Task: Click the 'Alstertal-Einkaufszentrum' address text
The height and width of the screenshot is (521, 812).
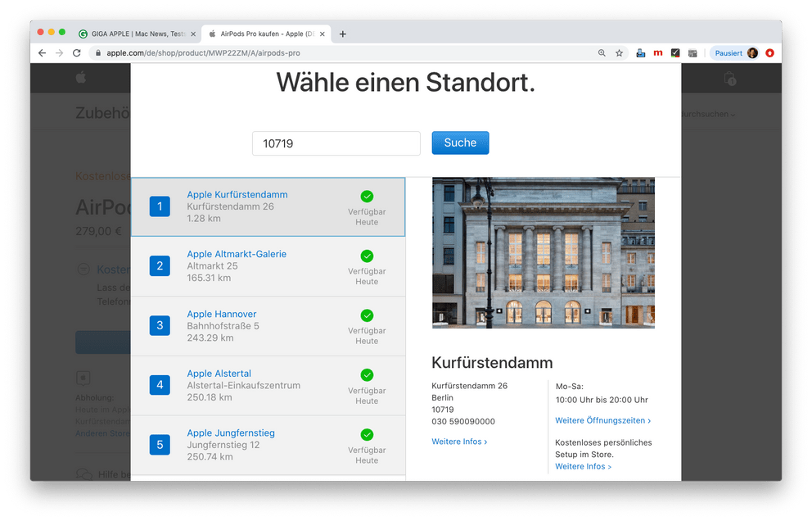Action: point(243,385)
